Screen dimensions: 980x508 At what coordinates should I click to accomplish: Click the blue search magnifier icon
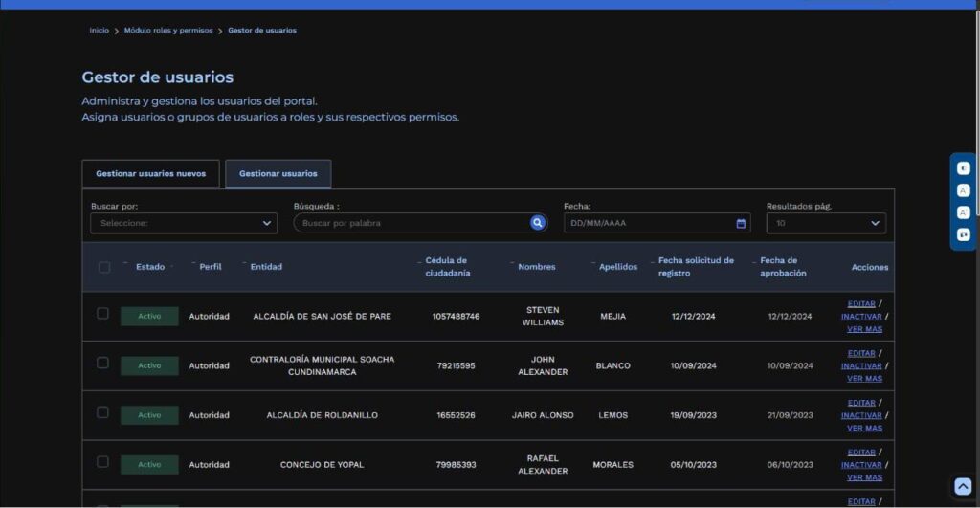coord(538,223)
